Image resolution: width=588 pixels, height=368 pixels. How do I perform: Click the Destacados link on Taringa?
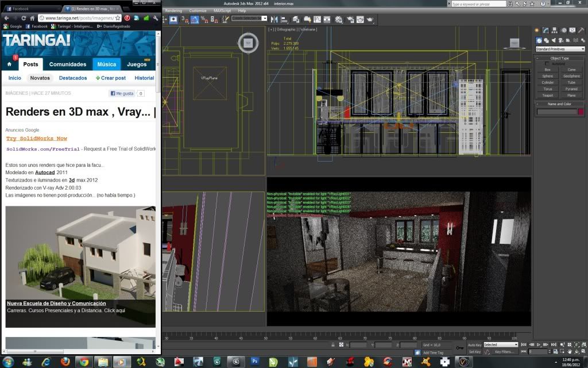73,78
